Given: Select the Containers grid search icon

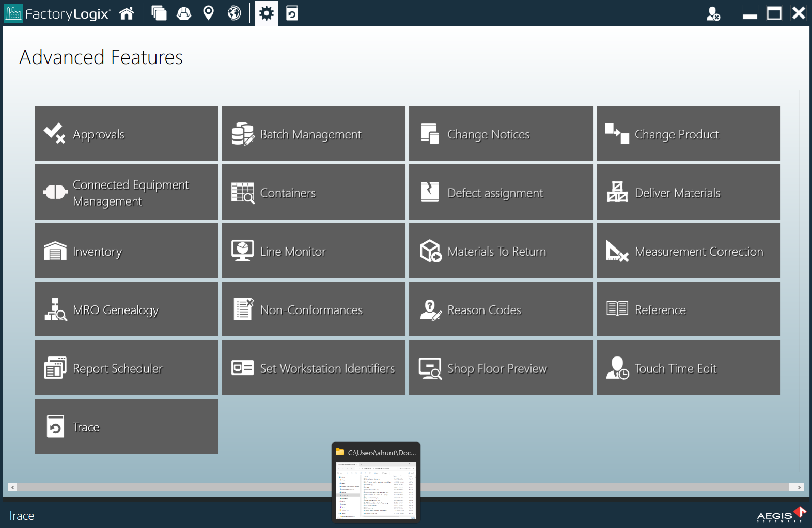Looking at the screenshot, I should click(x=243, y=193).
